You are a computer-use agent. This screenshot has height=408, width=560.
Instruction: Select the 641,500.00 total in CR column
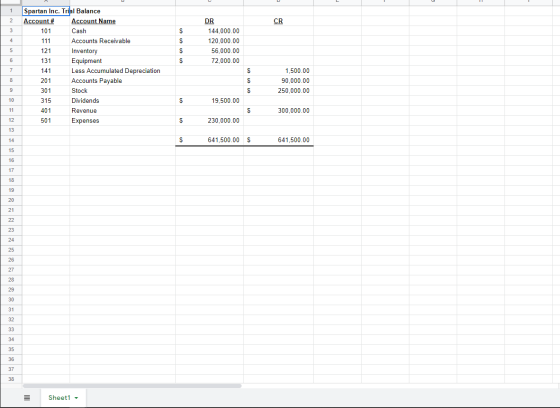tap(279, 140)
